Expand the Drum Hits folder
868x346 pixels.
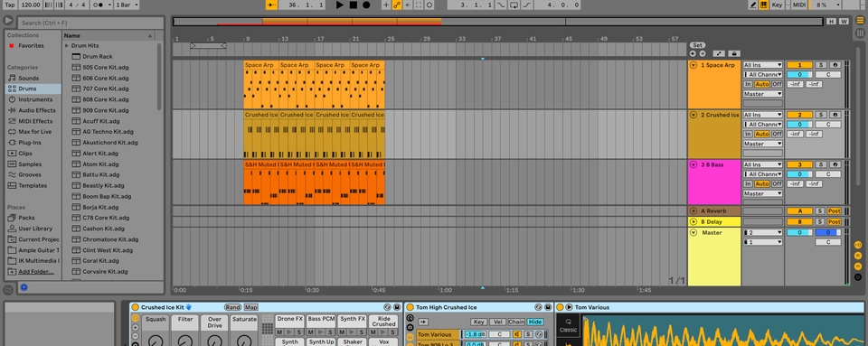[x=67, y=46]
